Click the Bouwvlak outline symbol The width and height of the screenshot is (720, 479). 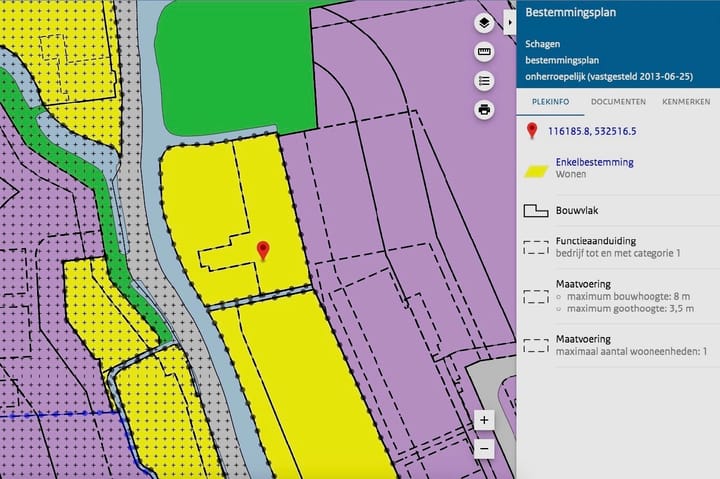(x=537, y=211)
